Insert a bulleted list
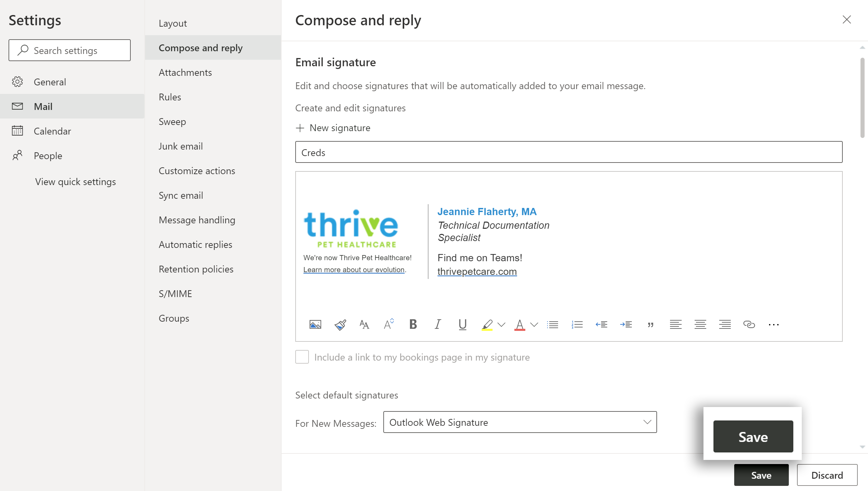 (552, 324)
